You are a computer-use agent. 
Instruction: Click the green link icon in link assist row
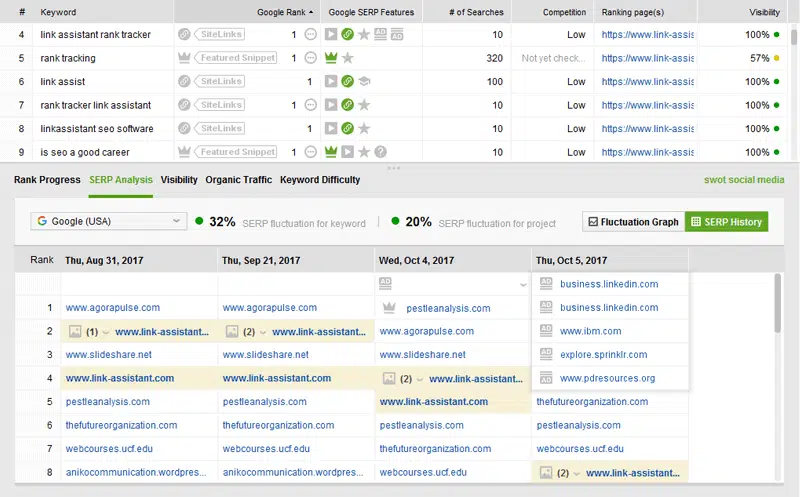coord(348,81)
